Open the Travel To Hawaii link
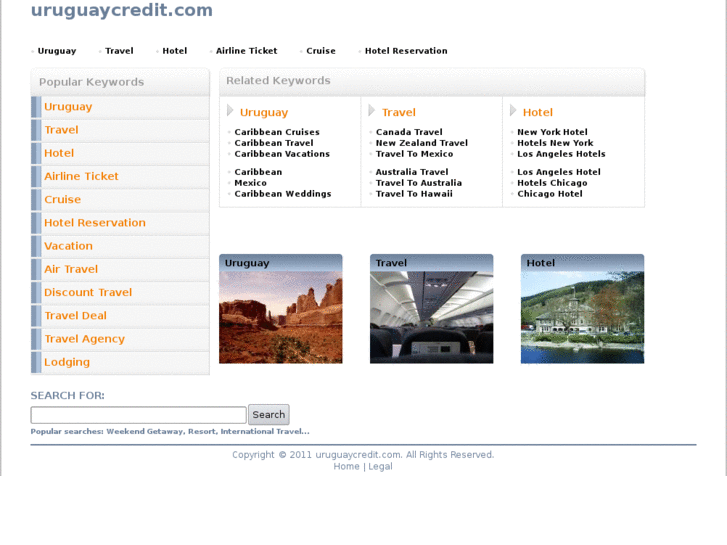 [414, 194]
